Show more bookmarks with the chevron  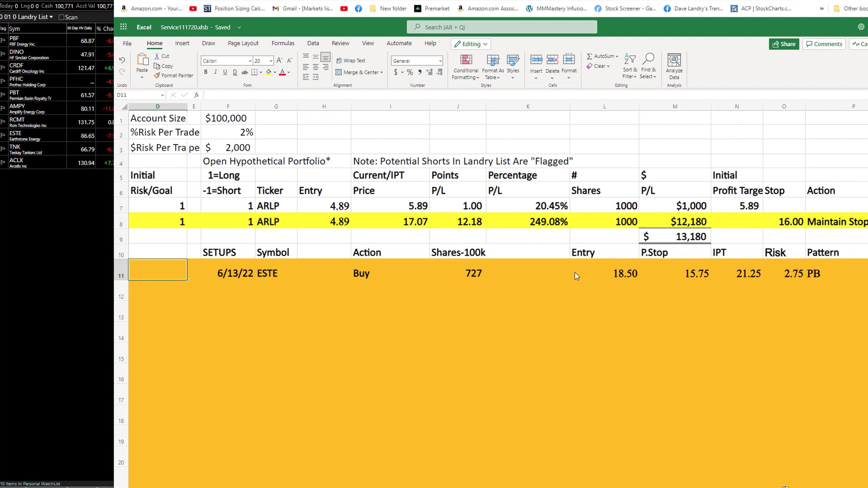pyautogui.click(x=822, y=8)
